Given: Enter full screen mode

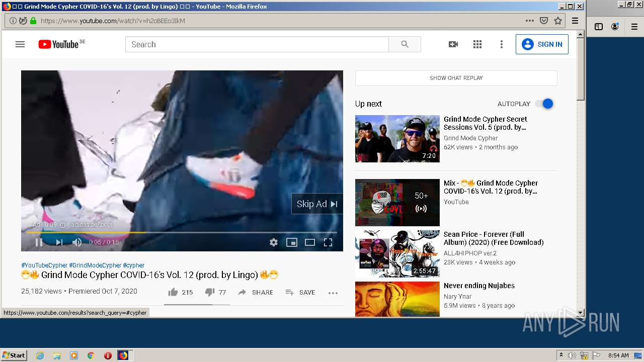Looking at the screenshot, I should coord(328,242).
